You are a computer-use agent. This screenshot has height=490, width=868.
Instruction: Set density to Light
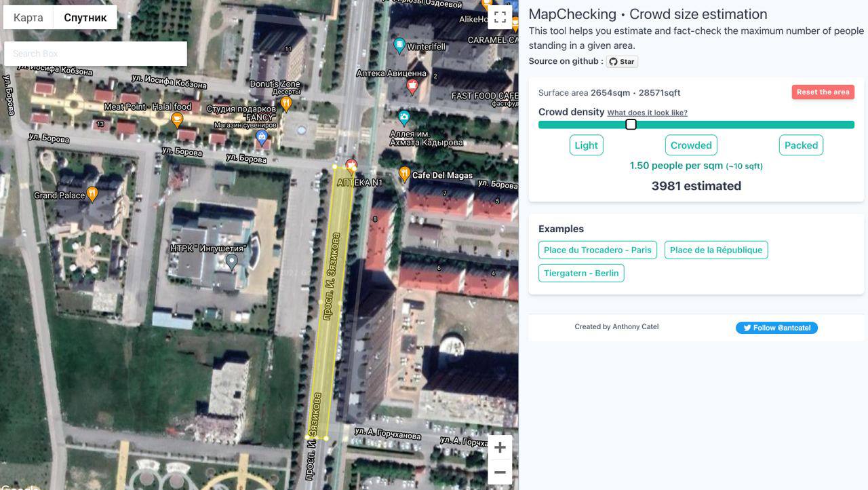click(586, 145)
